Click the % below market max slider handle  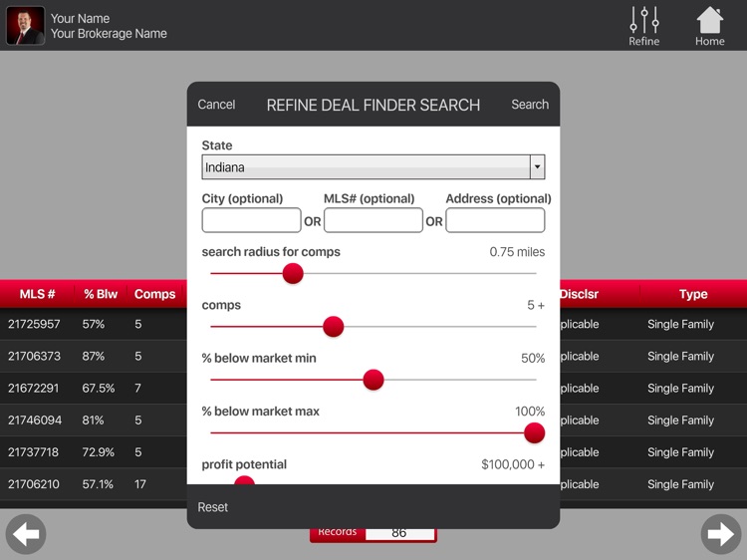(x=534, y=432)
